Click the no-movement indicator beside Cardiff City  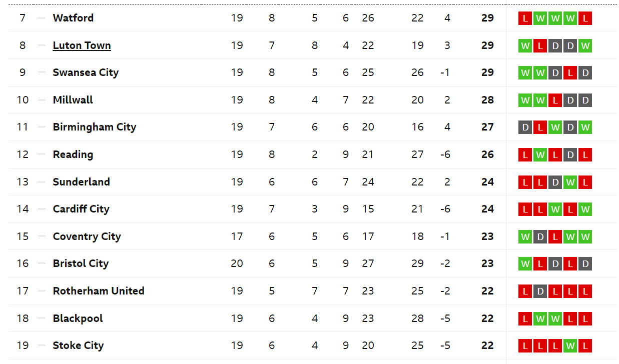tap(42, 209)
